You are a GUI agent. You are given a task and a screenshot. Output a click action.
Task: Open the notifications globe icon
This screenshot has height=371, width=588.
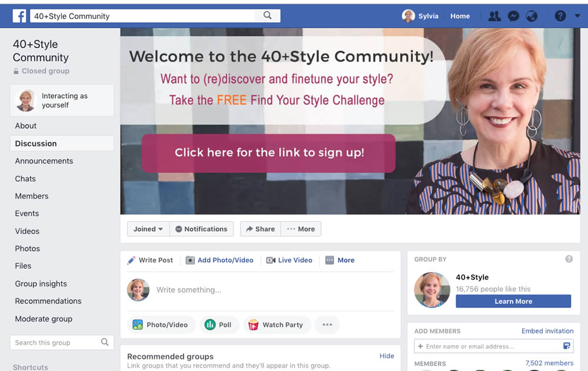532,16
